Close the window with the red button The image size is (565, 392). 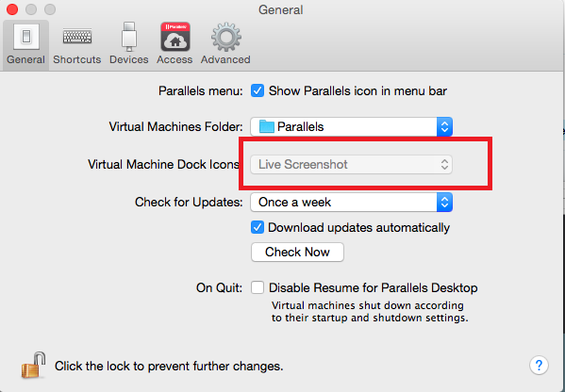[x=12, y=9]
